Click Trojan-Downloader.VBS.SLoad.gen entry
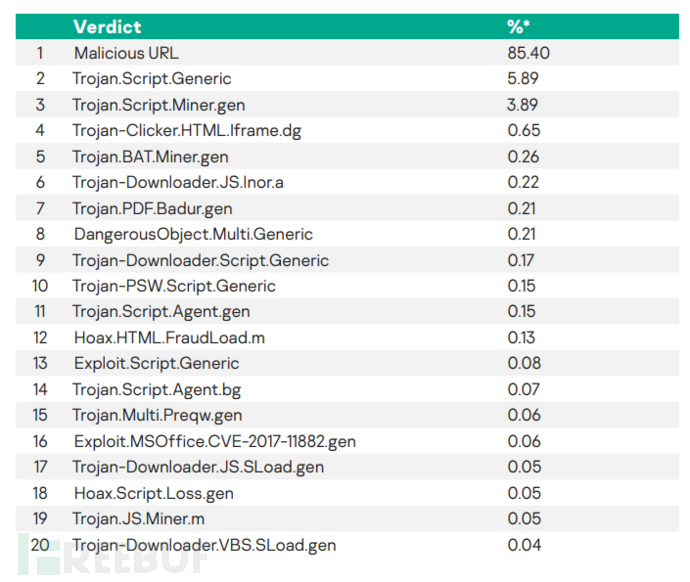690x582 pixels. pyautogui.click(x=204, y=545)
